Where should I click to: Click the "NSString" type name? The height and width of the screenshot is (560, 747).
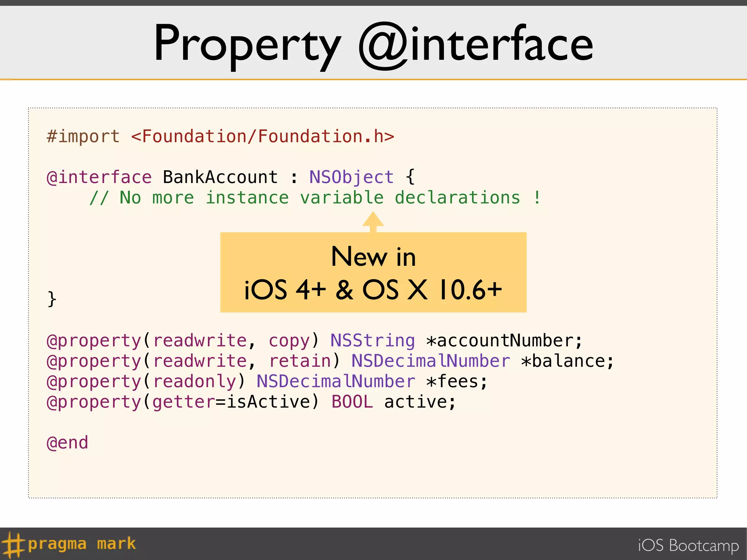[x=372, y=341]
